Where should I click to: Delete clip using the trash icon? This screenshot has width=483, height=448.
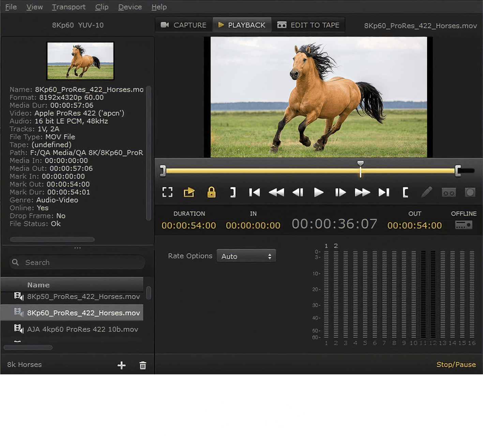point(143,365)
